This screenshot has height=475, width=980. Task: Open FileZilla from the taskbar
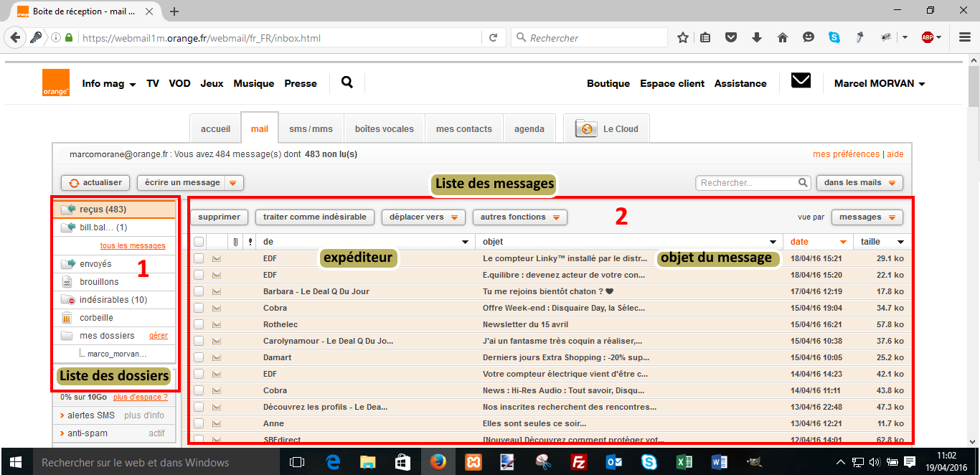[579, 461]
